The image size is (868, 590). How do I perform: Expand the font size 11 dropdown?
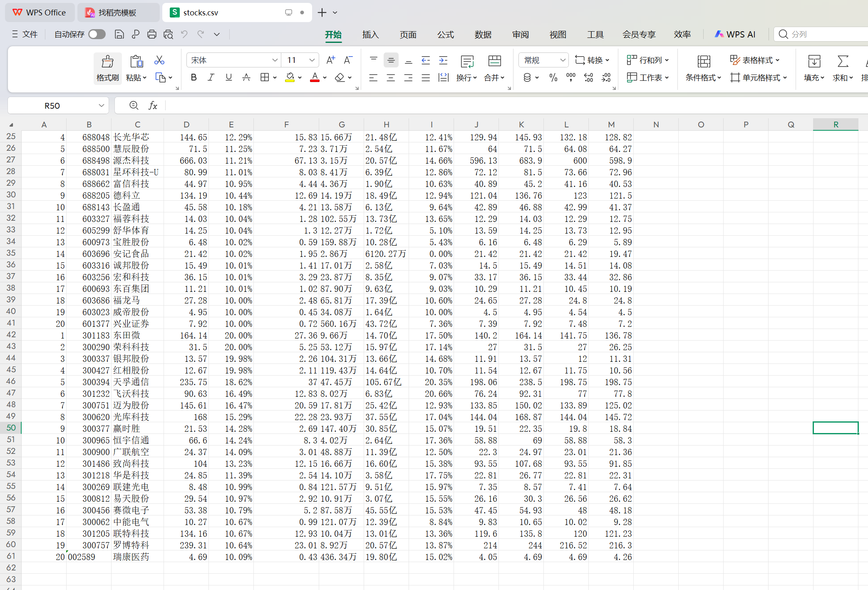coord(312,60)
